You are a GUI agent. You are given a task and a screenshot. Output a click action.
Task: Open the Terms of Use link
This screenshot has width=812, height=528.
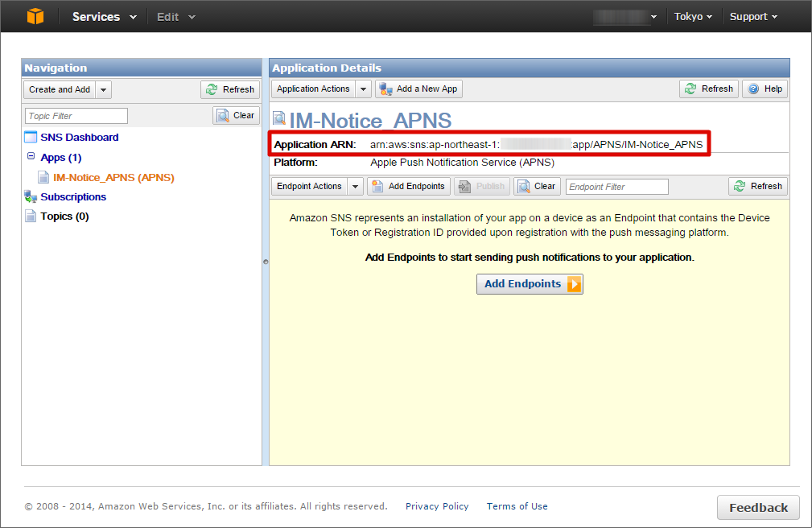point(517,506)
